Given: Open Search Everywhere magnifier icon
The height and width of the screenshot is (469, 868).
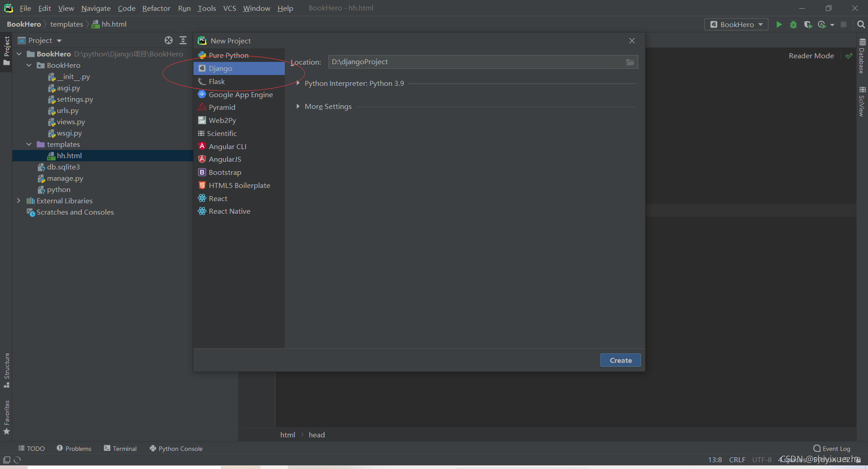Looking at the screenshot, I should tap(861, 24).
